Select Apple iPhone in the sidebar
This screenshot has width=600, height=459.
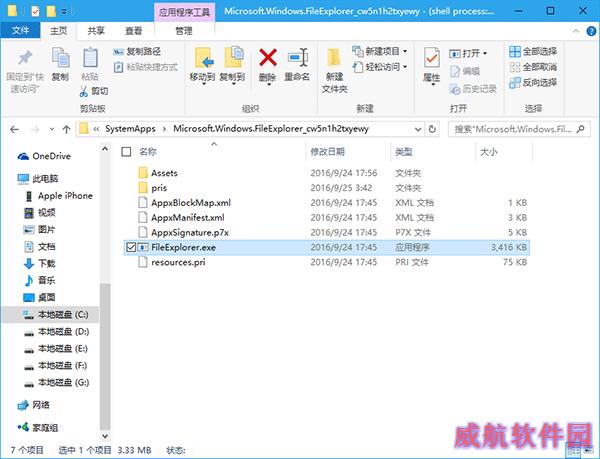click(59, 196)
